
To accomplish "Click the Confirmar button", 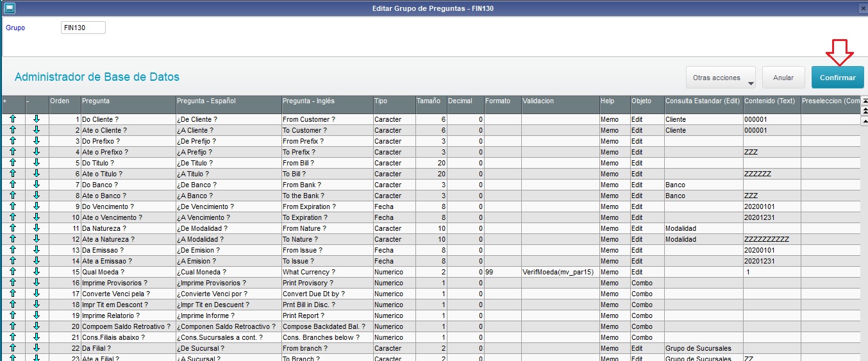I will tap(838, 78).
